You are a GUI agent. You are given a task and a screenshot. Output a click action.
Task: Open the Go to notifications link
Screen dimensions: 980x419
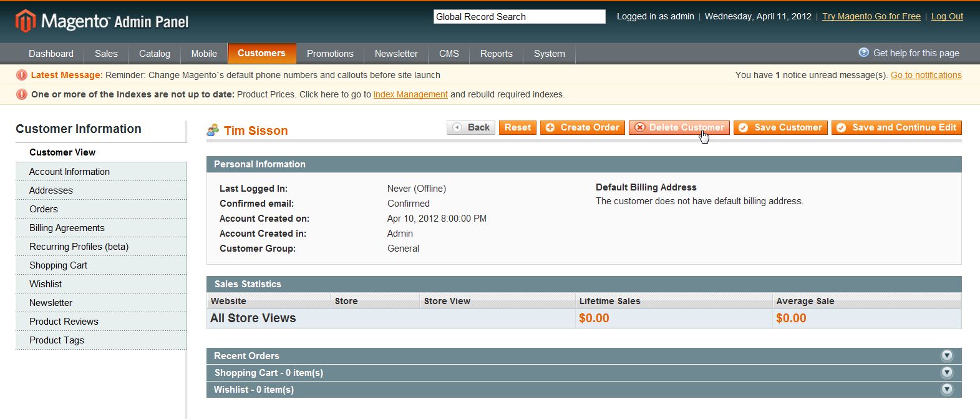926,75
